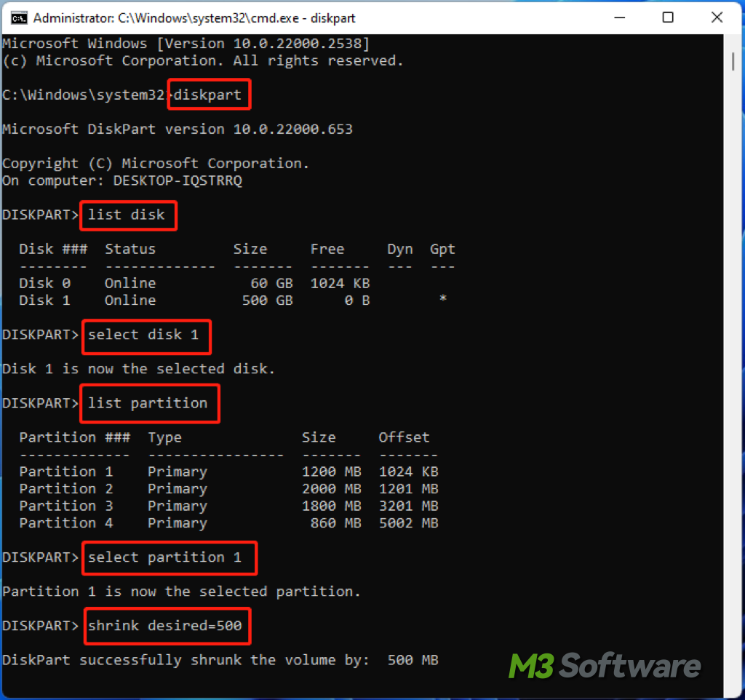Click 'DiskPart successfully shrunk the volume by' message
Image resolution: width=745 pixels, height=700 pixels.
186,659
